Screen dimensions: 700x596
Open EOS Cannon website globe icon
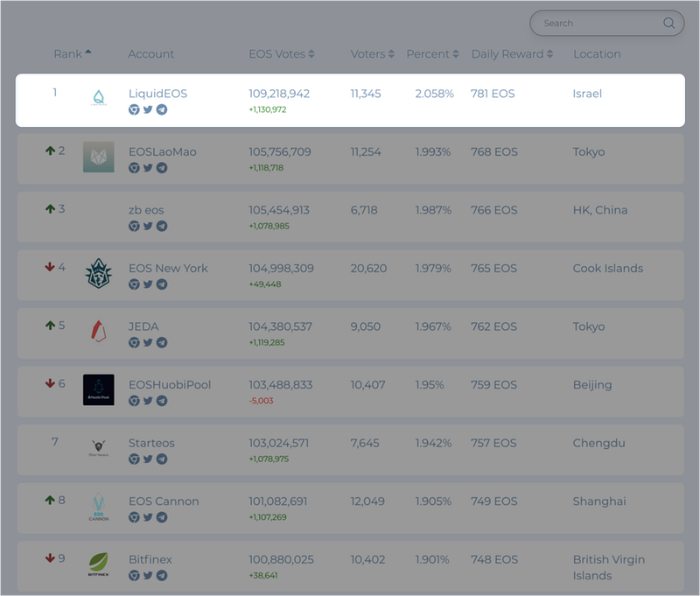tap(134, 517)
